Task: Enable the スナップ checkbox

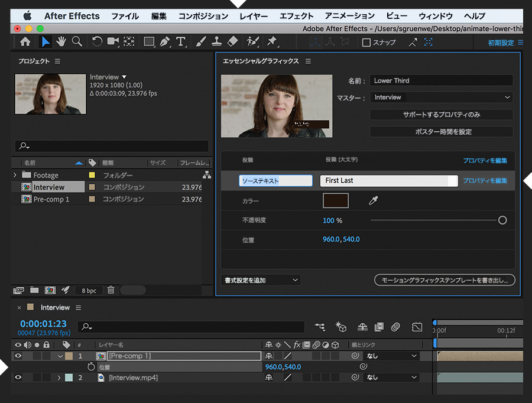Action: [366, 43]
